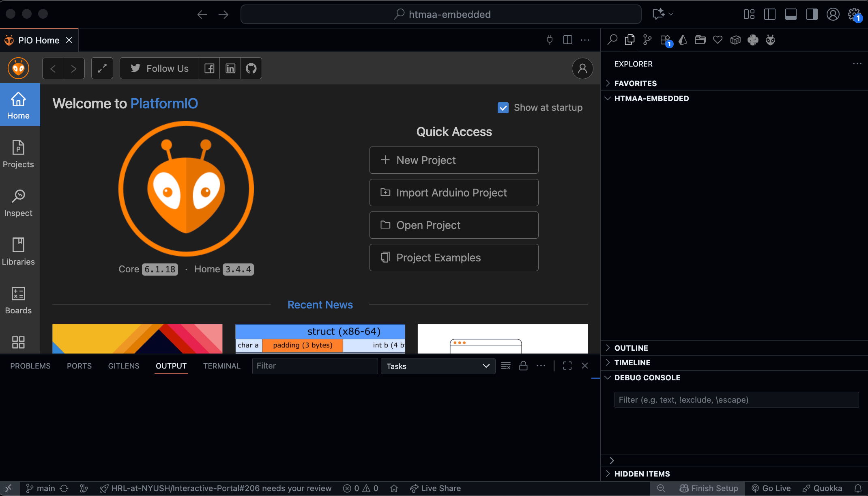This screenshot has height=496, width=868.
Task: Open Source Control view icon
Action: 647,40
